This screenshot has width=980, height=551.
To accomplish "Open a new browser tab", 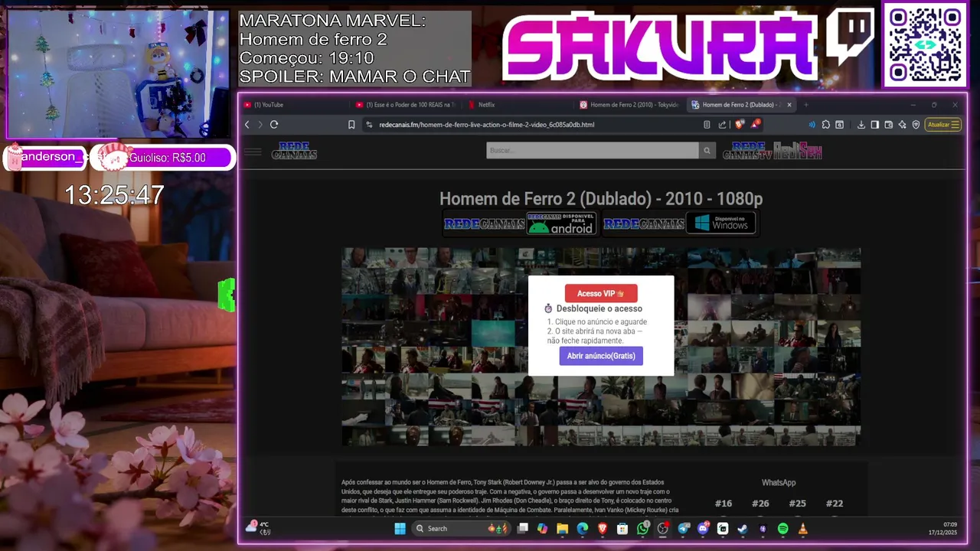I will pos(806,105).
